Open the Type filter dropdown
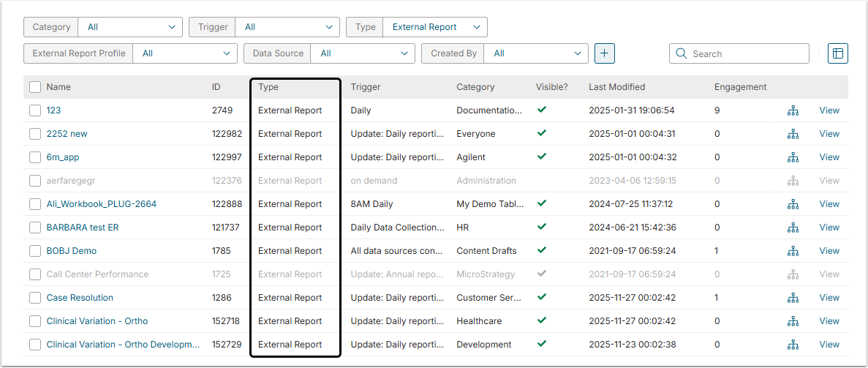868x368 pixels. 434,27
